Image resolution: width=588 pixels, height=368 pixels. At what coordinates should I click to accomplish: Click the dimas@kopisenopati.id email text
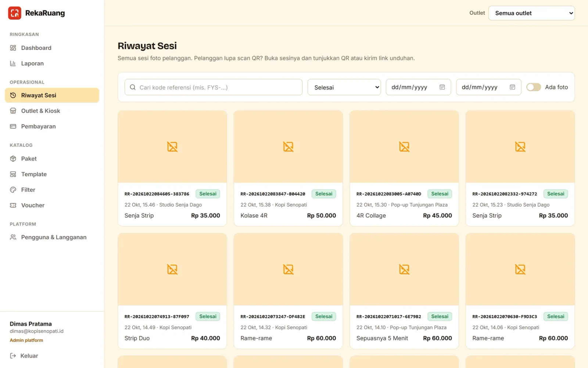coord(37,331)
